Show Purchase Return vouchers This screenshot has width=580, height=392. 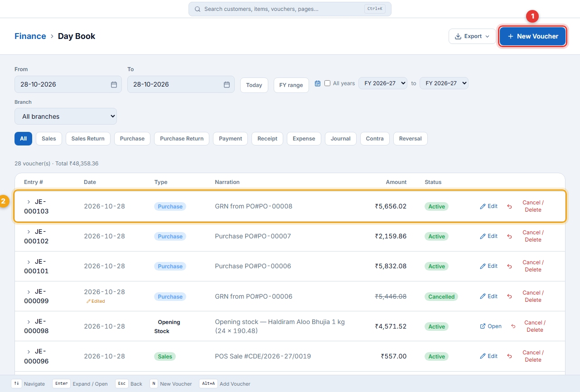pyautogui.click(x=182, y=139)
